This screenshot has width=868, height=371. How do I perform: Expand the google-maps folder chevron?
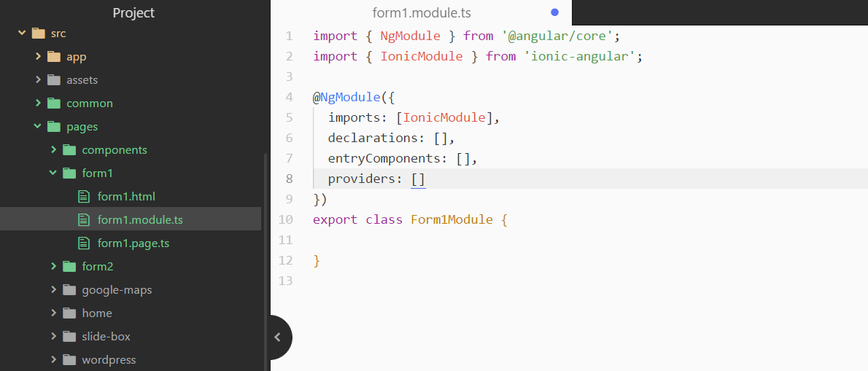pos(53,289)
